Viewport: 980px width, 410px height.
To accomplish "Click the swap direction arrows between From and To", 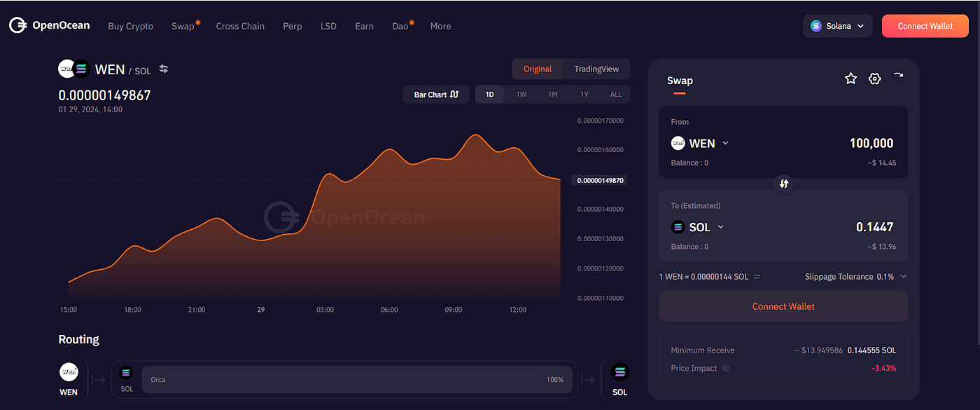I will (x=783, y=184).
